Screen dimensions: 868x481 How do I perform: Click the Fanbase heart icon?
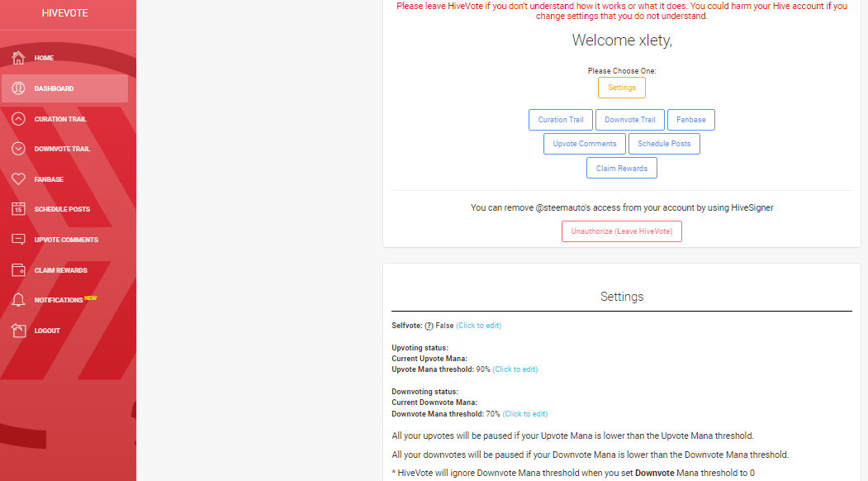tap(18, 179)
